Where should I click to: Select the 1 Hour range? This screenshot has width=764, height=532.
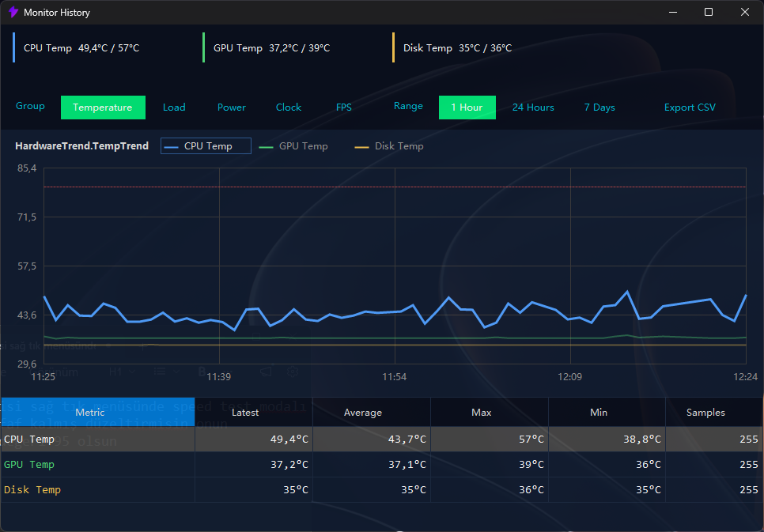point(467,108)
